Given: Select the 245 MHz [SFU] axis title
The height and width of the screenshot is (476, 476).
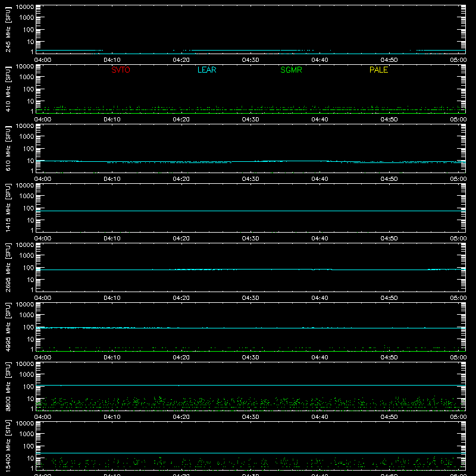Looking at the screenshot, I should 8,29.
